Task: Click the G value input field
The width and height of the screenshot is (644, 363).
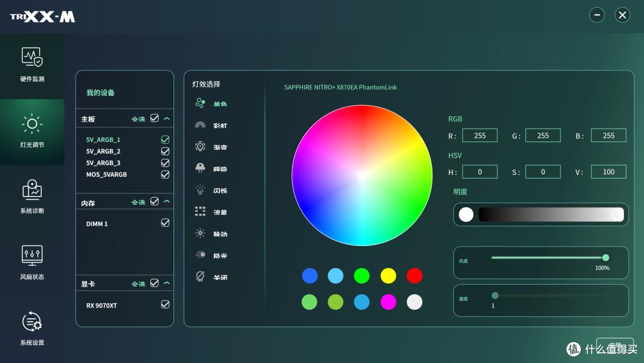Action: point(543,136)
